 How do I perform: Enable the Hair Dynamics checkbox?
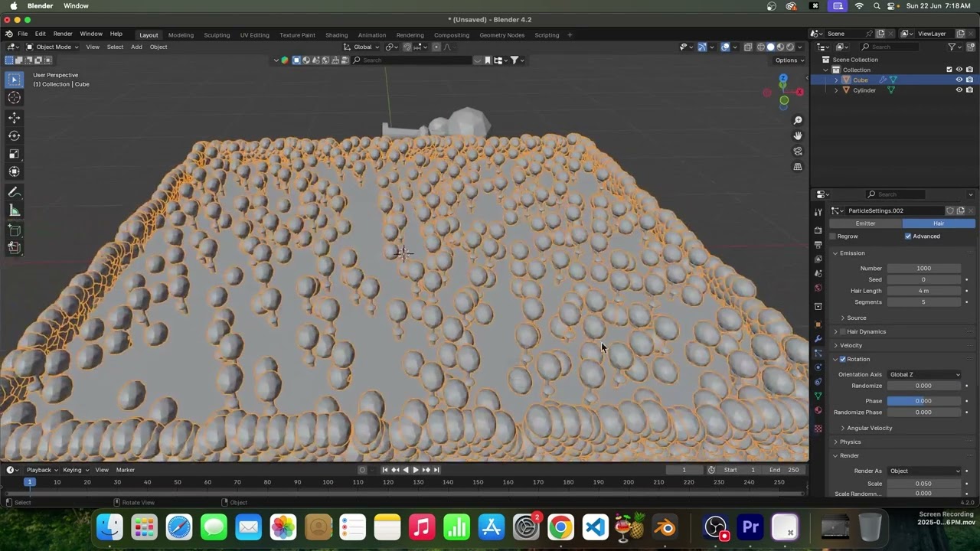pyautogui.click(x=843, y=331)
